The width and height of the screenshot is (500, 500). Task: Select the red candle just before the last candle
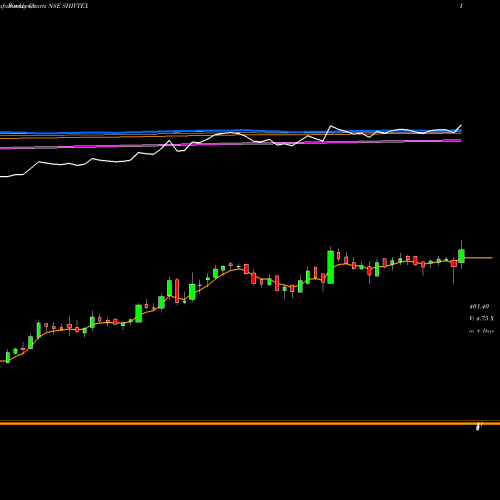click(454, 264)
